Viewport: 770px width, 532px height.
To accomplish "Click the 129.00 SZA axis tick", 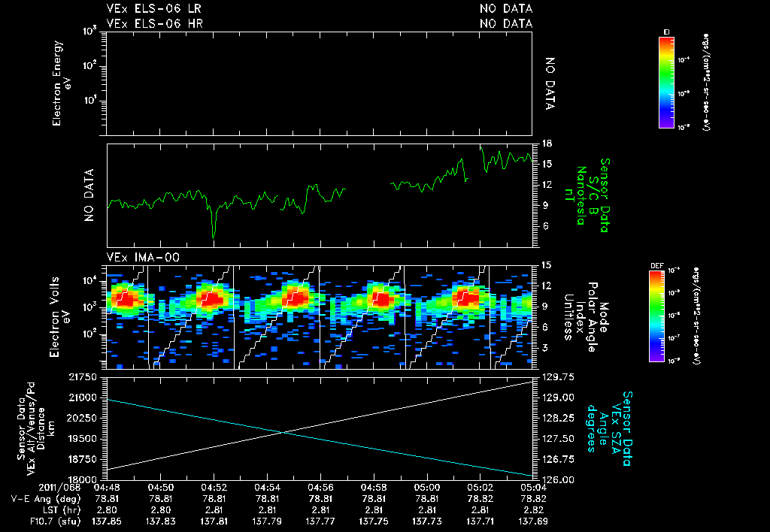I will 559,398.
